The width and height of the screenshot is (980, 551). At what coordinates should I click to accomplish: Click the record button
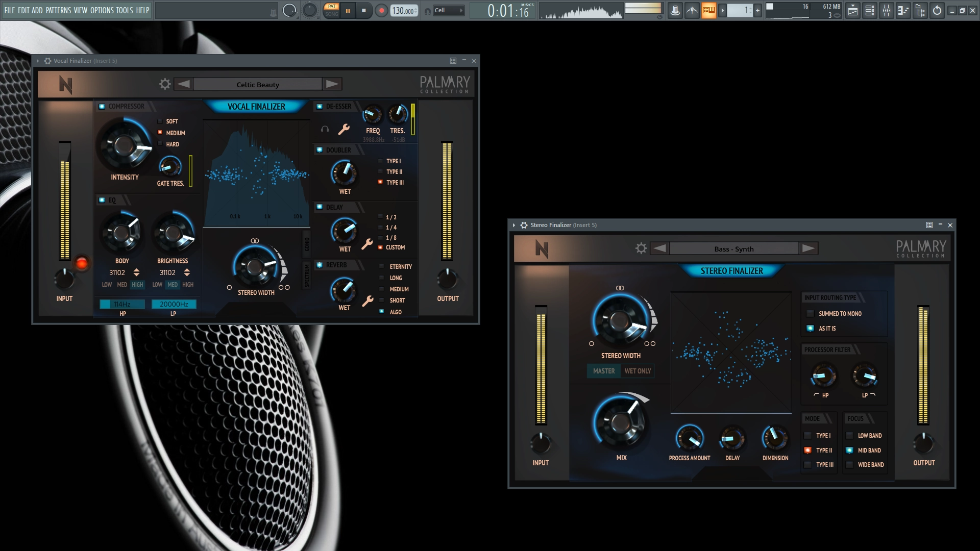click(x=381, y=10)
